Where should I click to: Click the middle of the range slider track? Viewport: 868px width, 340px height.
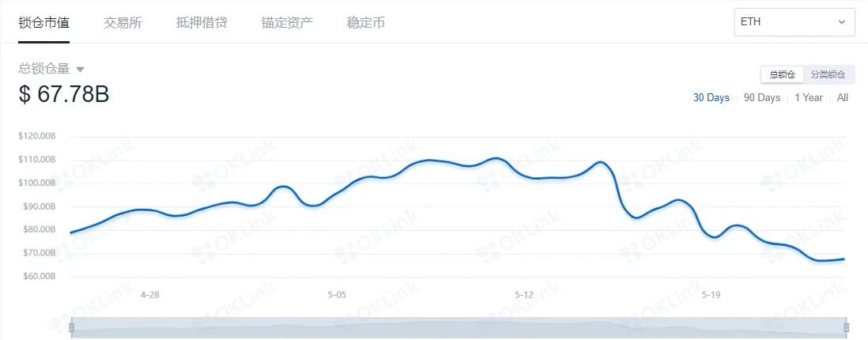459,327
